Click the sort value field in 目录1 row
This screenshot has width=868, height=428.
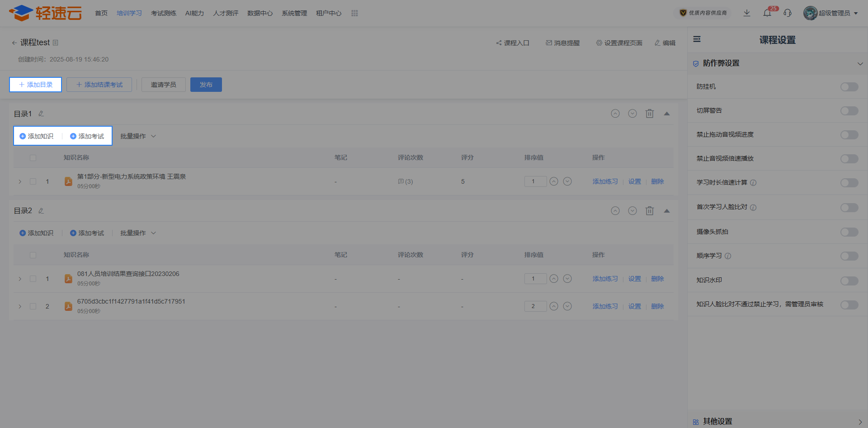click(535, 181)
